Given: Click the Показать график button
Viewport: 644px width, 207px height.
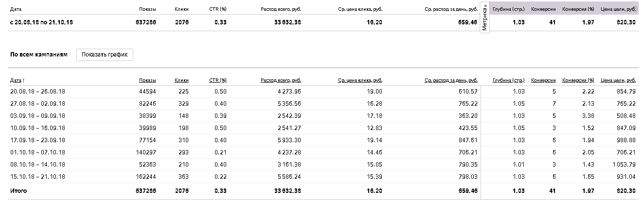Looking at the screenshot, I should pyautogui.click(x=105, y=55).
